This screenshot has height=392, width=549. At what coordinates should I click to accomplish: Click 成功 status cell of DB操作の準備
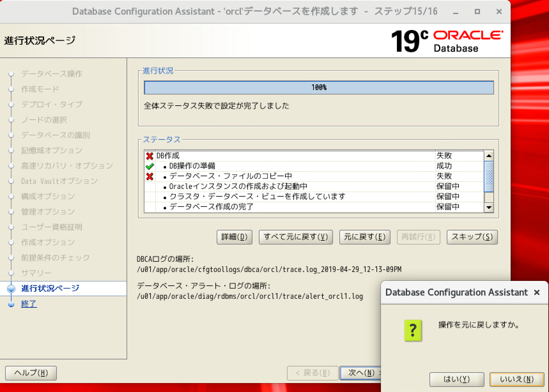pyautogui.click(x=444, y=166)
